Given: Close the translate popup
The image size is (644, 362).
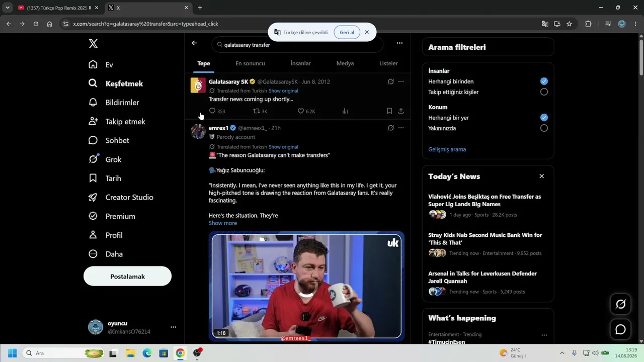Looking at the screenshot, I should 367,32.
